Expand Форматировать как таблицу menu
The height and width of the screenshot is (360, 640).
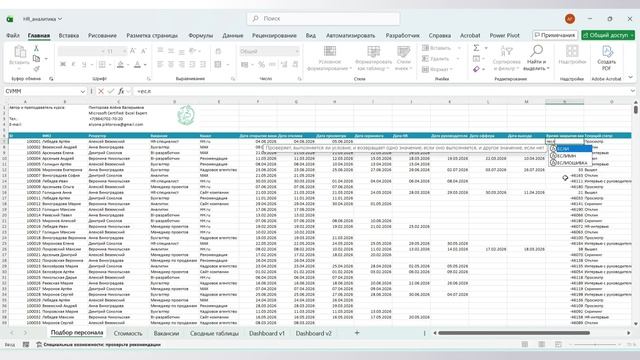coord(373,58)
